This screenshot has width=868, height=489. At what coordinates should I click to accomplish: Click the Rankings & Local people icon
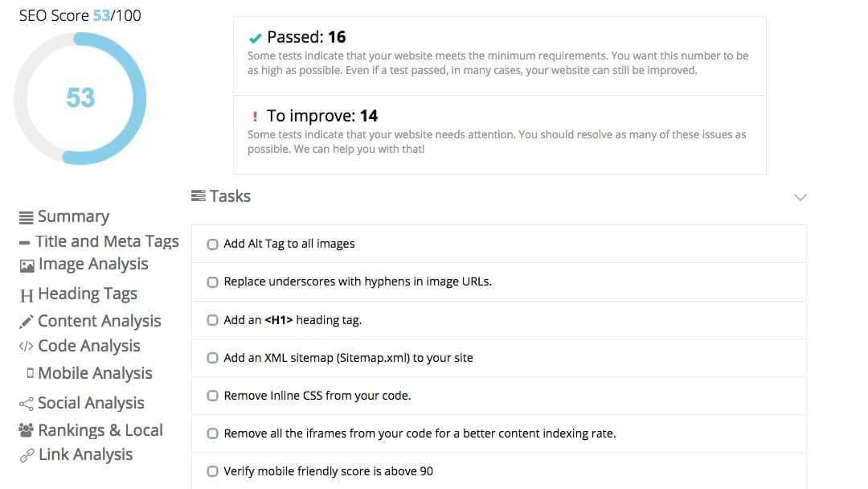(26, 429)
